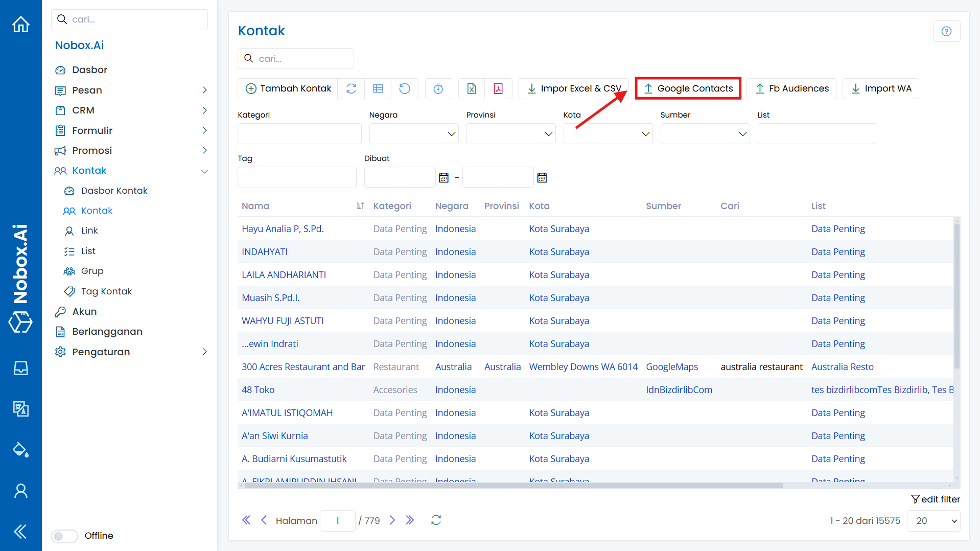Viewport: 980px width, 551px height.
Task: Open the table column view options
Action: click(378, 88)
